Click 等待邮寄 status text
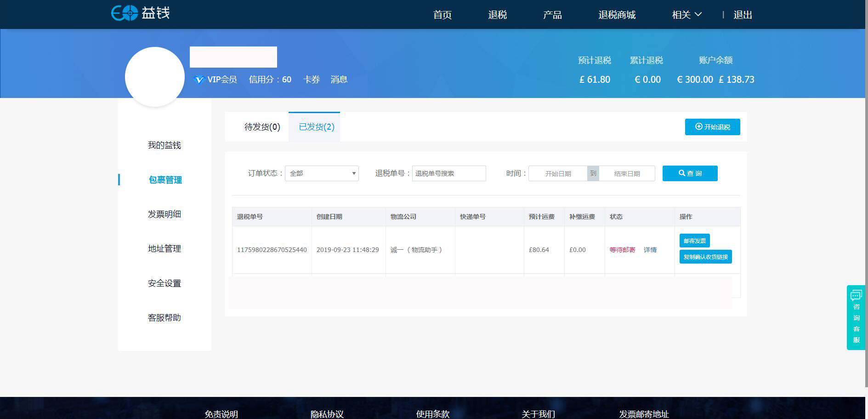Viewport: 868px width, 419px height. [623, 250]
